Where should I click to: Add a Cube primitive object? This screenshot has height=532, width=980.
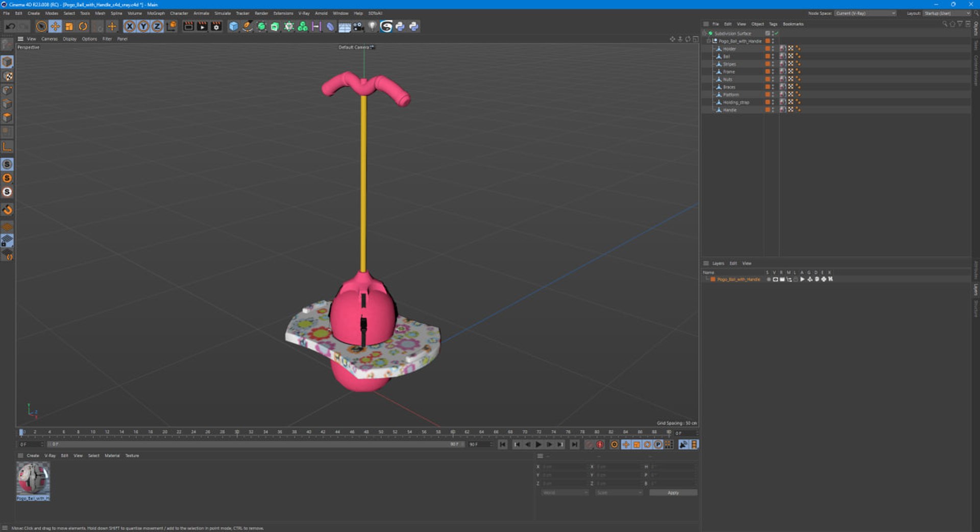tap(233, 27)
